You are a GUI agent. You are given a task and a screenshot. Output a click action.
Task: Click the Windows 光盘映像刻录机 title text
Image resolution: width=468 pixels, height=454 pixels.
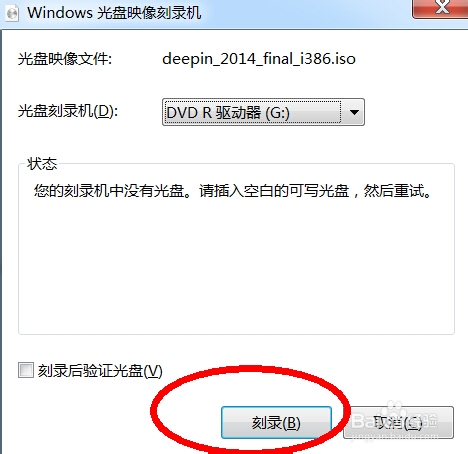pos(114,13)
